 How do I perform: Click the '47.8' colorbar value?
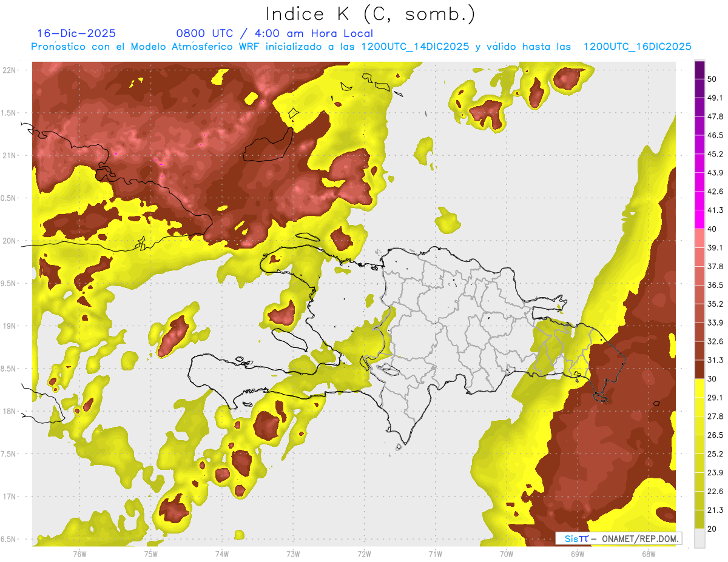pyautogui.click(x=715, y=116)
